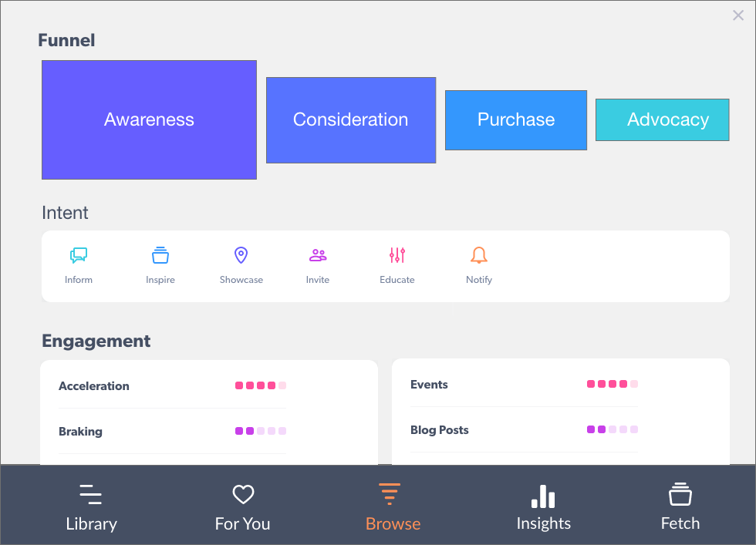Click the Acceleration engagement rating dots

tap(261, 385)
